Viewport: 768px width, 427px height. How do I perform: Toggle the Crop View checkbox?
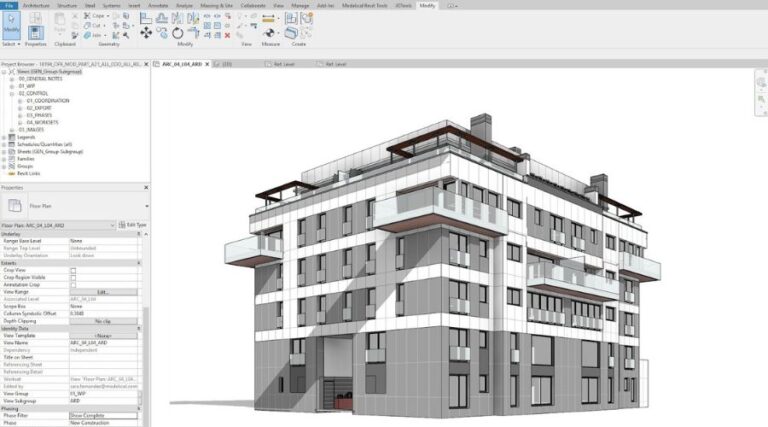click(x=72, y=270)
